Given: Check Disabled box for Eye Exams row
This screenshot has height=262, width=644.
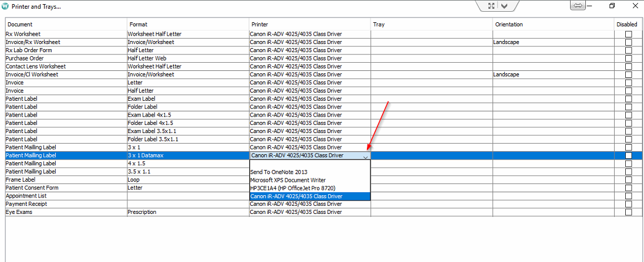Looking at the screenshot, I should 629,212.
